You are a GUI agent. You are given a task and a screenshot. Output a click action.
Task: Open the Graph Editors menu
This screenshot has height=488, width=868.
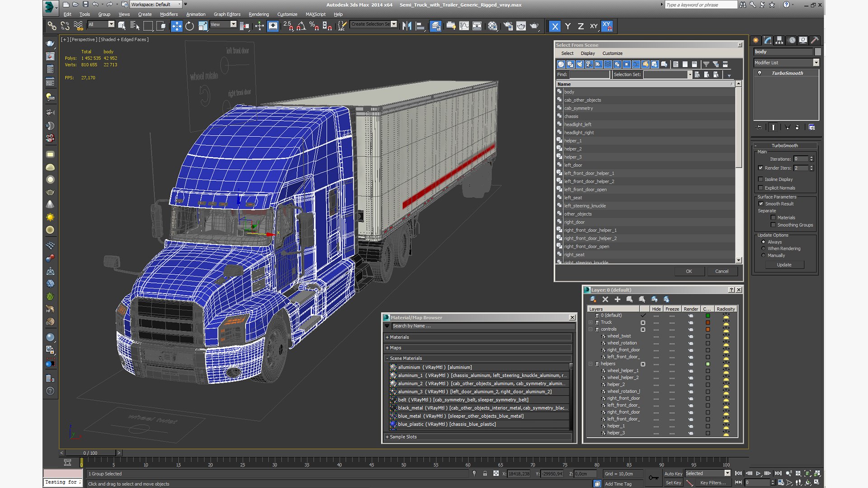click(x=227, y=14)
